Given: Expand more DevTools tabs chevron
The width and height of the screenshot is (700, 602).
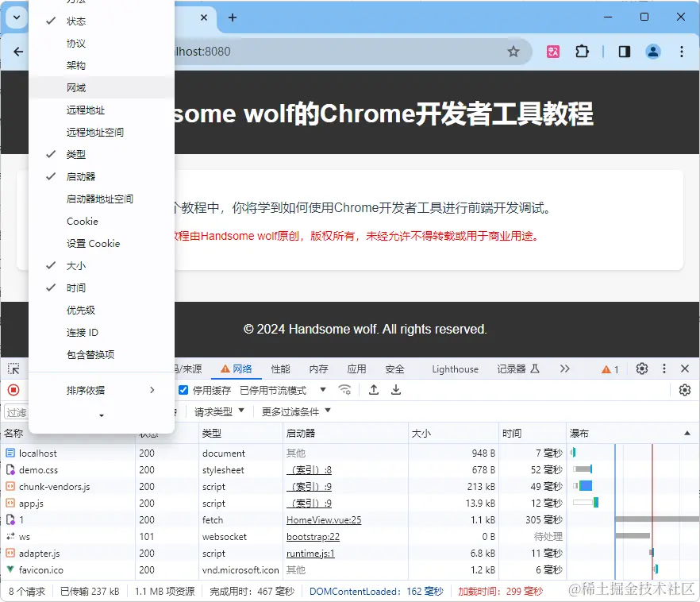Looking at the screenshot, I should (x=565, y=369).
